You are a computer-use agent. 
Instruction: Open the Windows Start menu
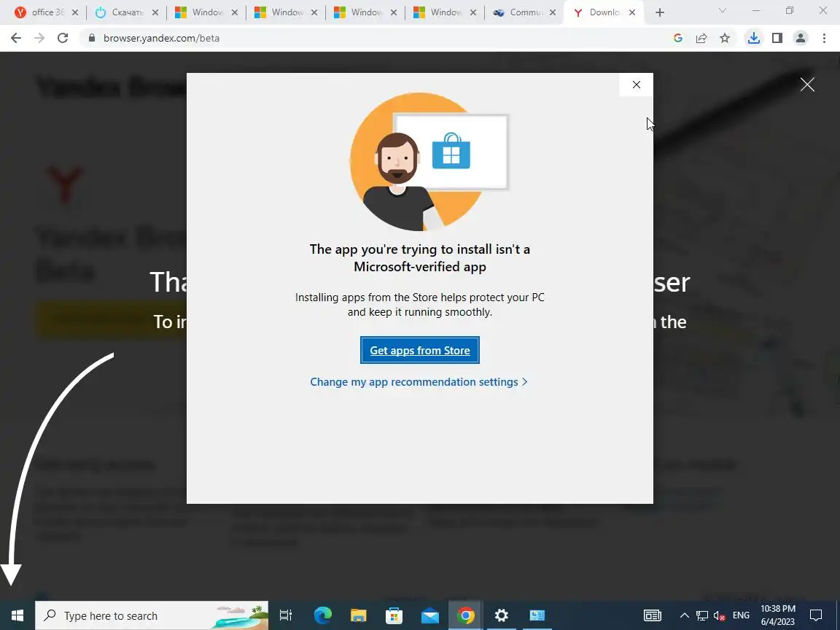(x=17, y=615)
